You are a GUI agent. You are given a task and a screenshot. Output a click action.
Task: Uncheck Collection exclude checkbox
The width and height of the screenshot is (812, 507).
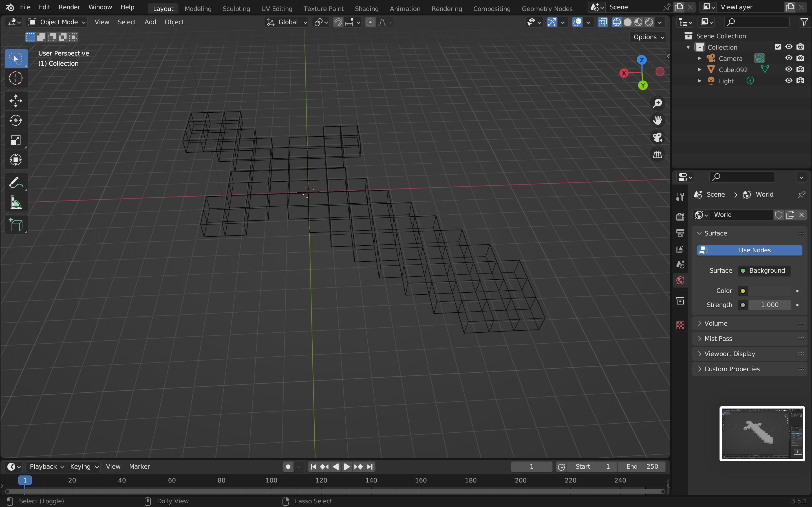[x=777, y=47]
